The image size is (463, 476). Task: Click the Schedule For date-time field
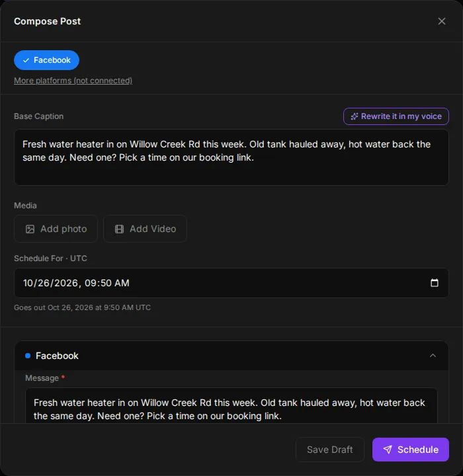[x=232, y=283]
